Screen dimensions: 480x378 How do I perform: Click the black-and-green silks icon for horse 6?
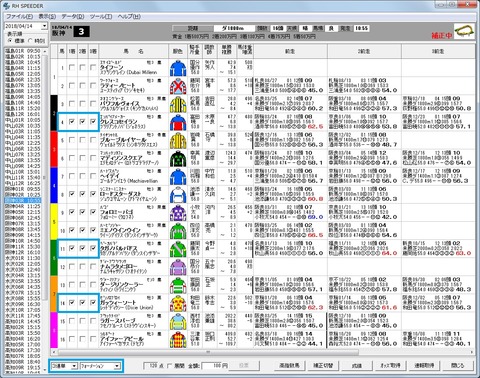[178, 158]
